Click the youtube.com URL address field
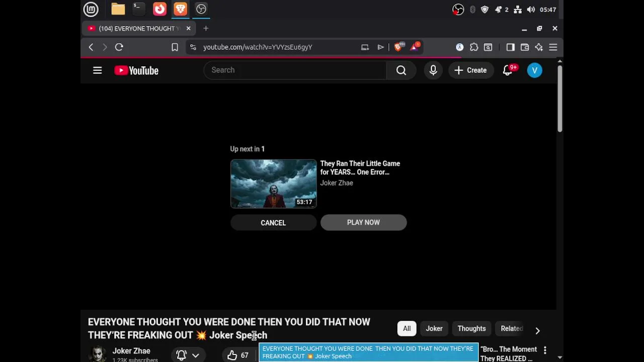 click(x=258, y=47)
